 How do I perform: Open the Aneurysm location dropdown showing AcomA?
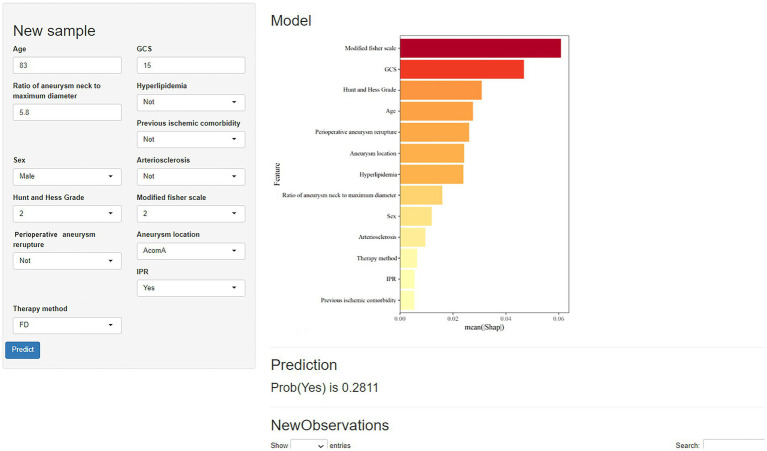point(191,251)
